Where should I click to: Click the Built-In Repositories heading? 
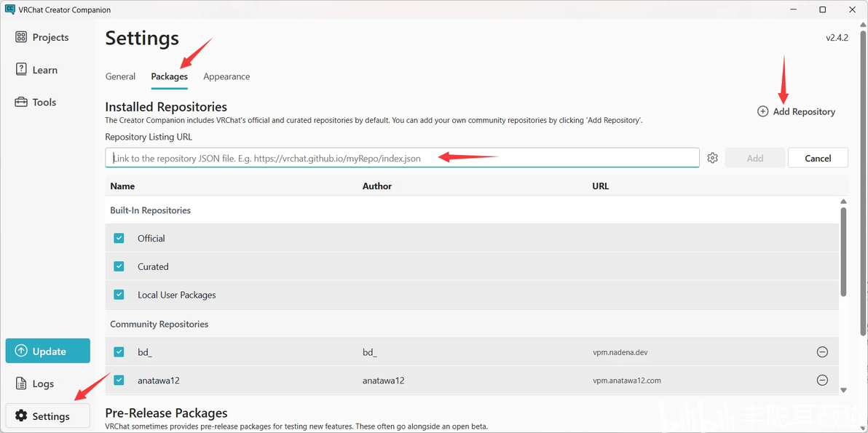pos(151,210)
